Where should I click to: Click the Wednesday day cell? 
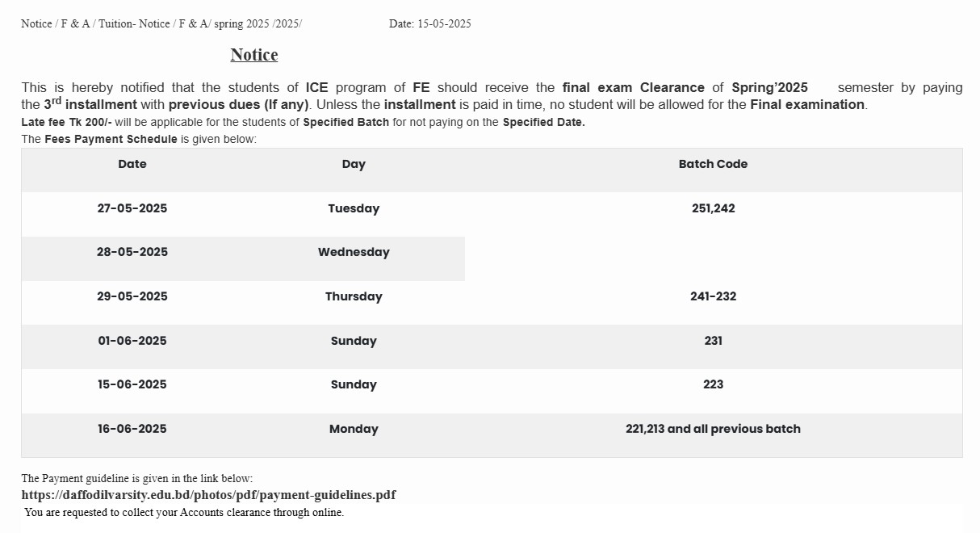tap(354, 252)
